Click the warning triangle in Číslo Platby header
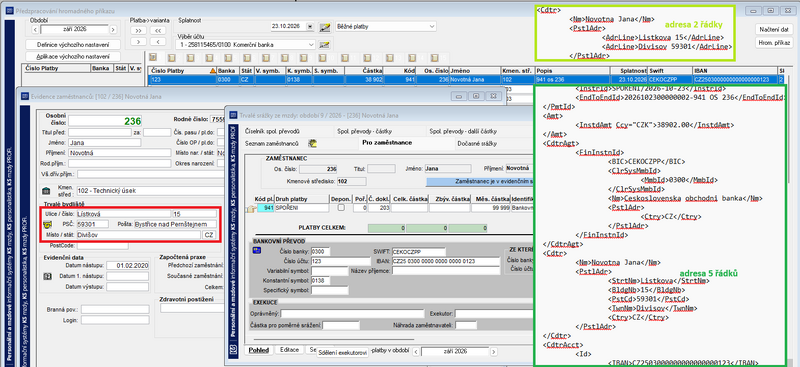This screenshot has height=367, width=800. tap(213, 71)
